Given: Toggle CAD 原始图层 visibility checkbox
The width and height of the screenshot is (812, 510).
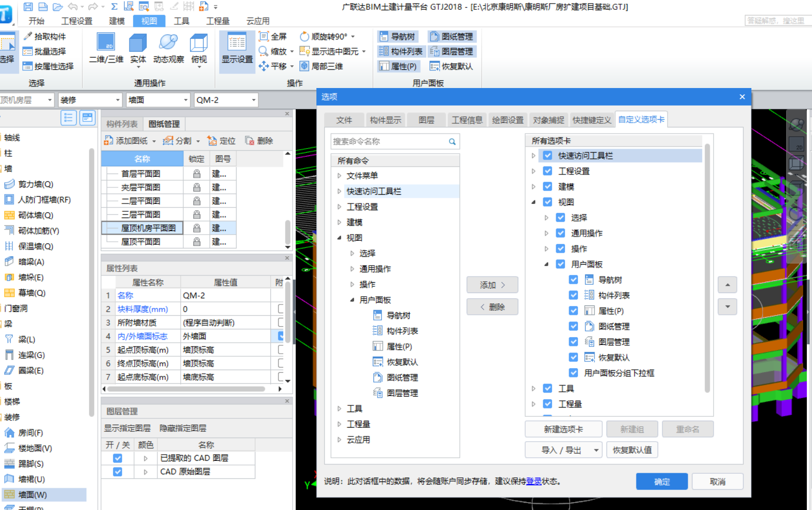Looking at the screenshot, I should (x=118, y=472).
